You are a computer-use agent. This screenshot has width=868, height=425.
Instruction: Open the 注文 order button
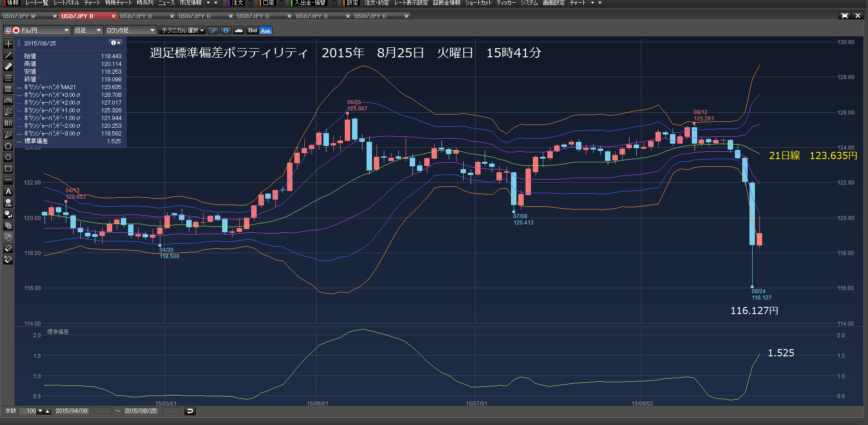coord(236,3)
